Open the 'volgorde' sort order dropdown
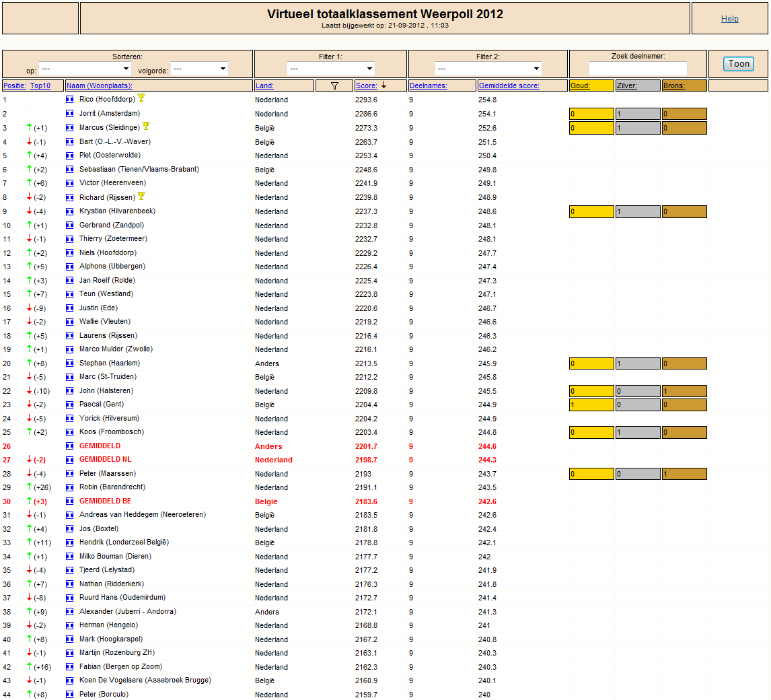 (x=200, y=69)
